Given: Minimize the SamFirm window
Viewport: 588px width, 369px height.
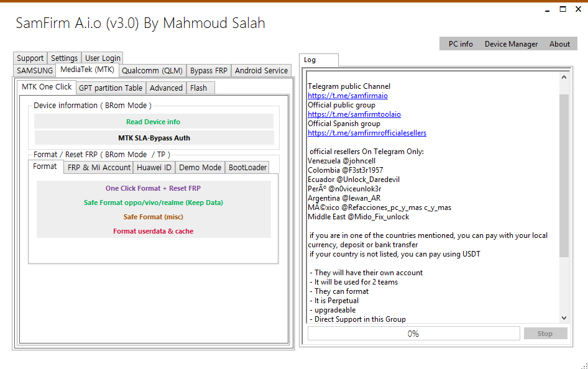Looking at the screenshot, I should click(x=547, y=9).
